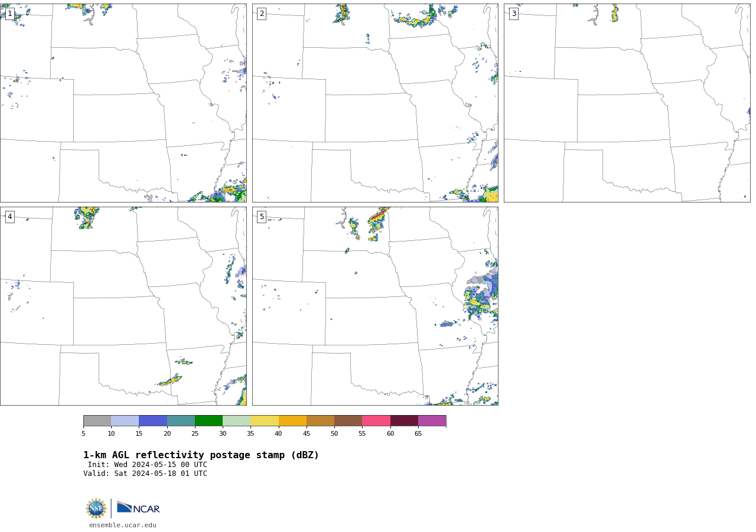Open ensemble member 2 reflectivity map

(x=375, y=103)
